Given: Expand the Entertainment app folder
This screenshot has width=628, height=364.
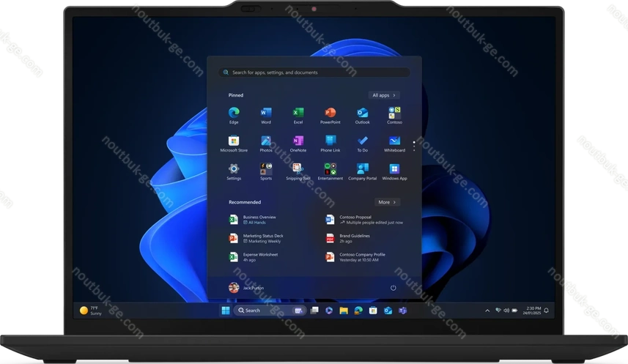Looking at the screenshot, I should click(x=330, y=169).
